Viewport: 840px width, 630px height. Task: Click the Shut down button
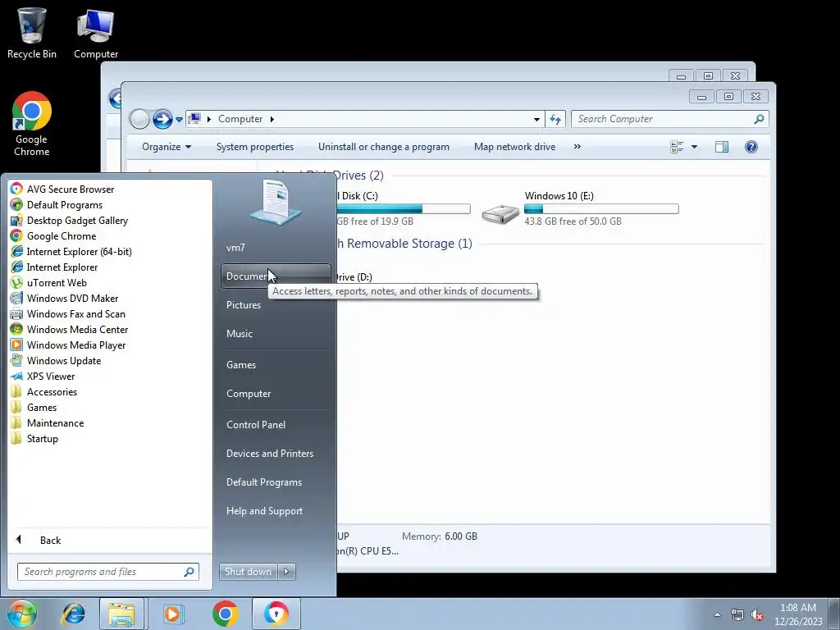click(248, 572)
